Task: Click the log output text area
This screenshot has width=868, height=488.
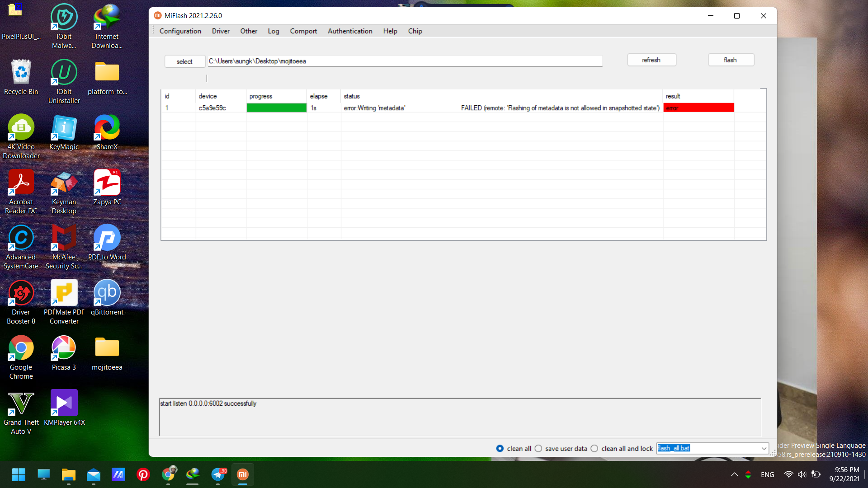Action: (x=460, y=417)
